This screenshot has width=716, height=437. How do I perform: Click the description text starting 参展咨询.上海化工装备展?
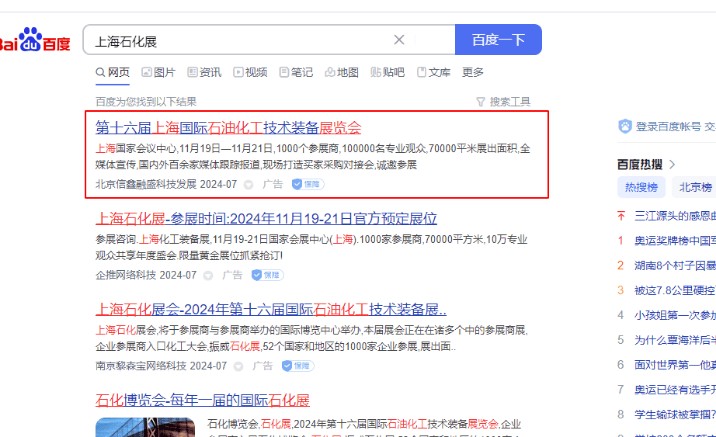pos(311,247)
